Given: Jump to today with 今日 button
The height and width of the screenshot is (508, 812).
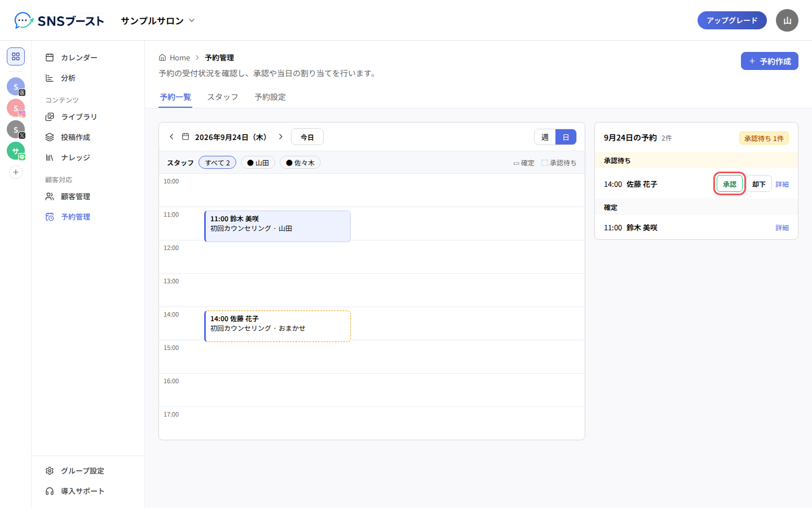Looking at the screenshot, I should [x=307, y=137].
